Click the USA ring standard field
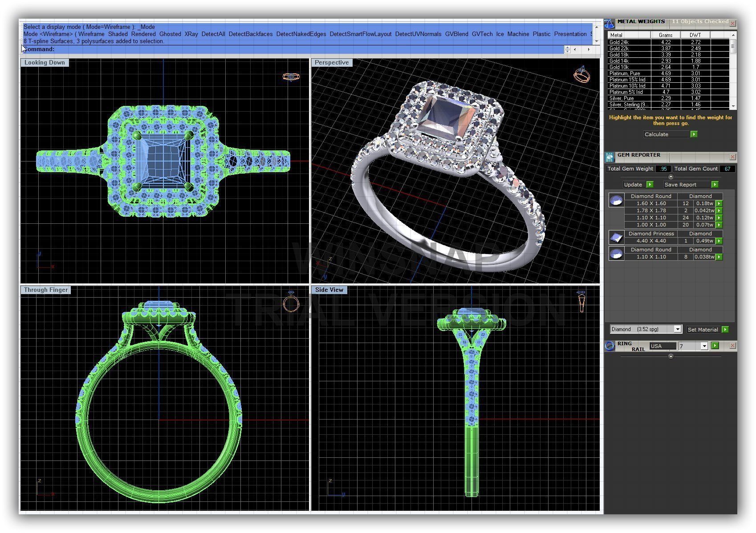This screenshot has height=533, width=756. click(663, 346)
